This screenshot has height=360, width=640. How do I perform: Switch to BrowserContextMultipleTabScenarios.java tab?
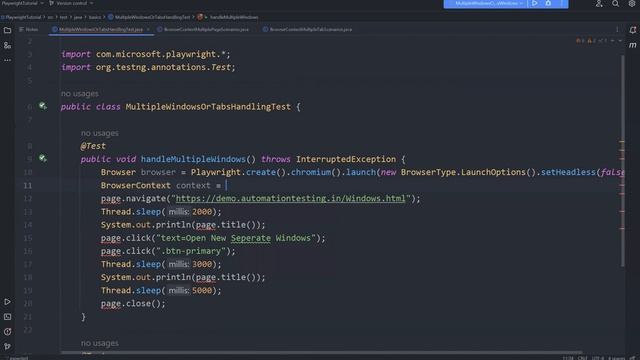(x=307, y=29)
